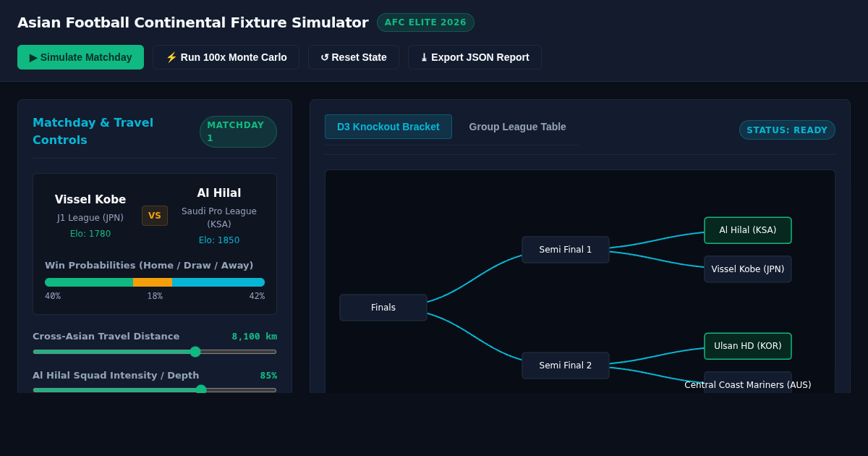The width and height of the screenshot is (868, 456).
Task: Click the MATCHDAY 1 badge
Action: point(238,132)
